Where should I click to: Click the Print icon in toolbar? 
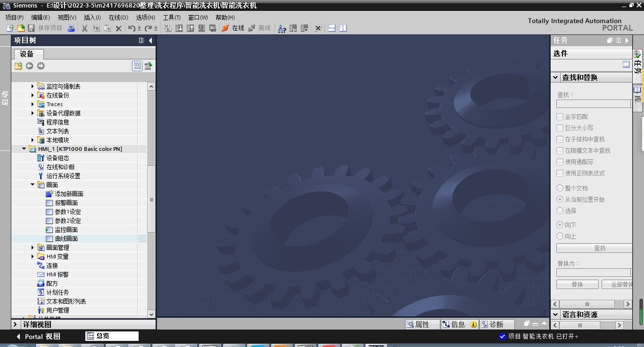coord(71,28)
